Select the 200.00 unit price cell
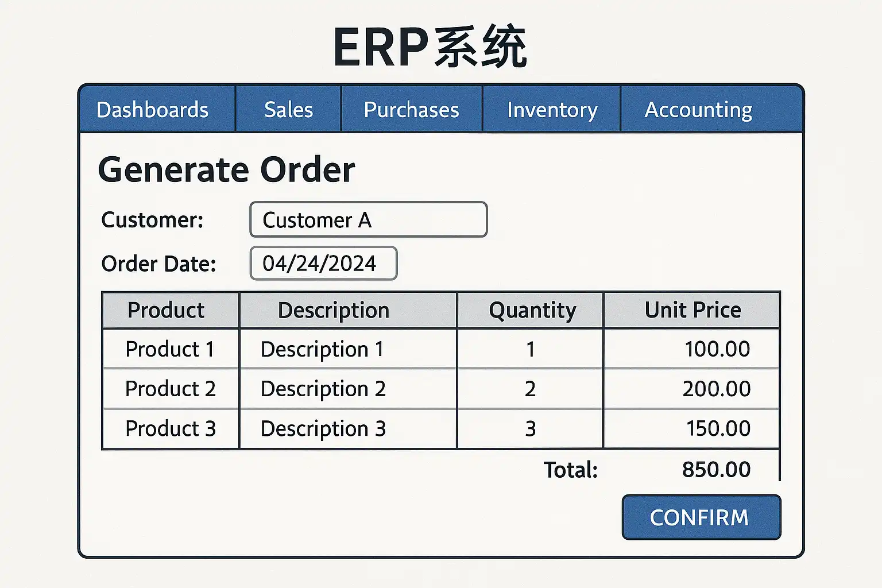Screen dimensions: 882x588 click(716, 389)
